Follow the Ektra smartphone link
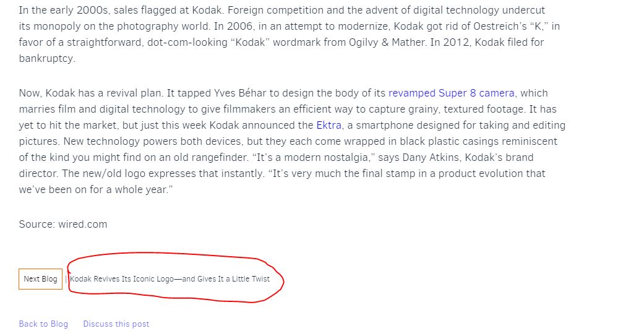The image size is (644, 336). 328,125
